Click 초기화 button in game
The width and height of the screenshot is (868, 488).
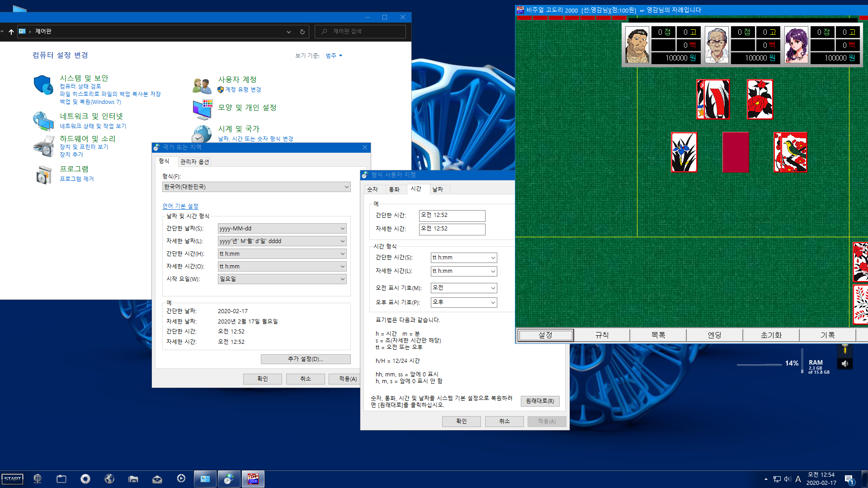(771, 335)
